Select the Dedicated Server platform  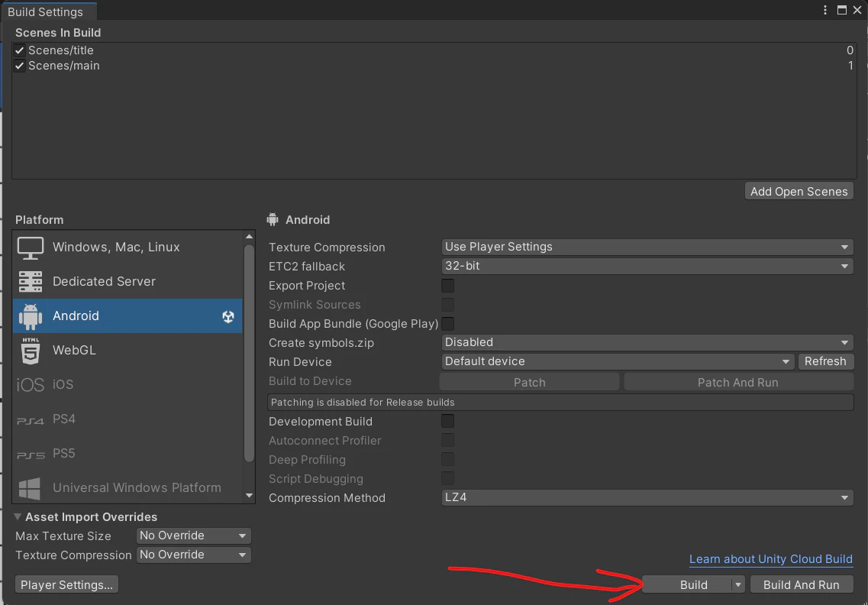click(x=127, y=282)
